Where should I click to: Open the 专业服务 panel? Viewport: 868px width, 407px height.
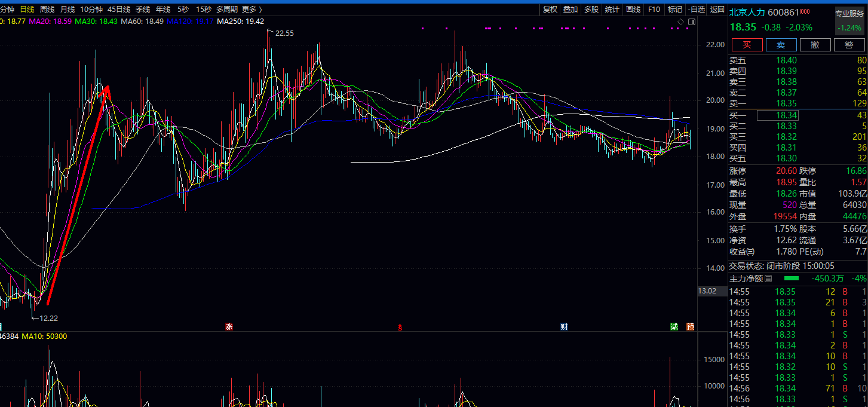[x=851, y=20]
